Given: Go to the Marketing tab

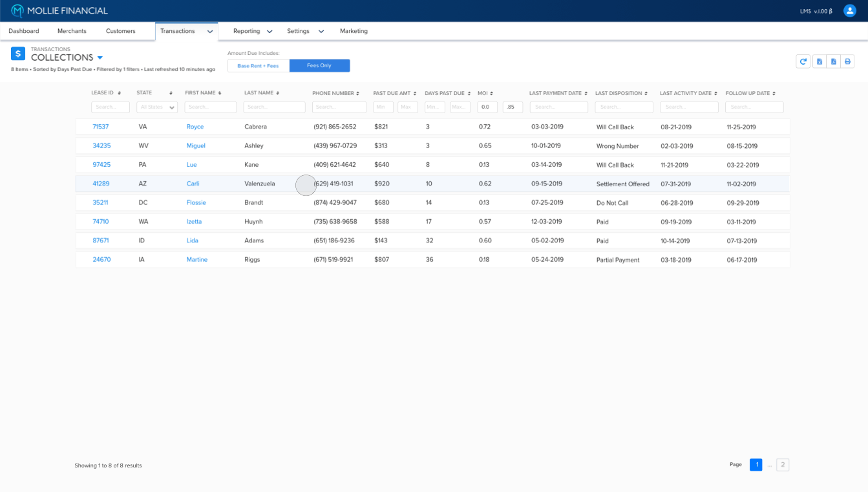Looking at the screenshot, I should point(354,31).
